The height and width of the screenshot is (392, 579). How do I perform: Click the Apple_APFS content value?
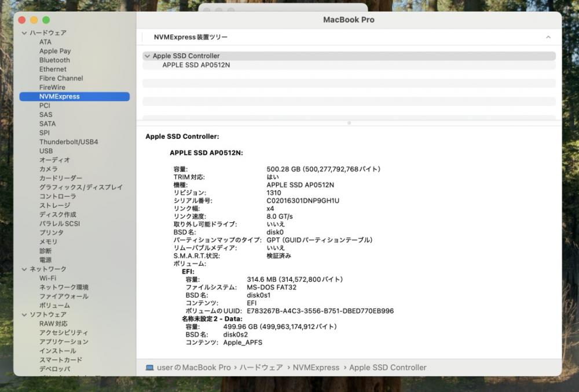pos(243,343)
